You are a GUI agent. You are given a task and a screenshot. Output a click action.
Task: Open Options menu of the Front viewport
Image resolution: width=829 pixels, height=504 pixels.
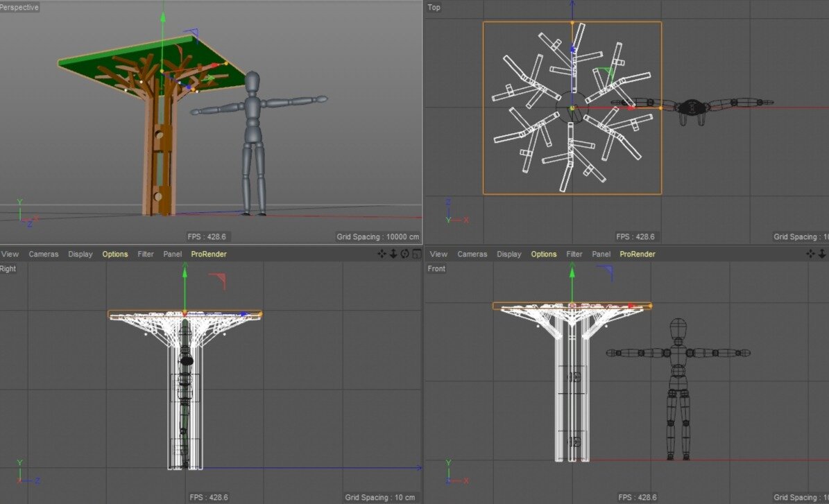543,254
